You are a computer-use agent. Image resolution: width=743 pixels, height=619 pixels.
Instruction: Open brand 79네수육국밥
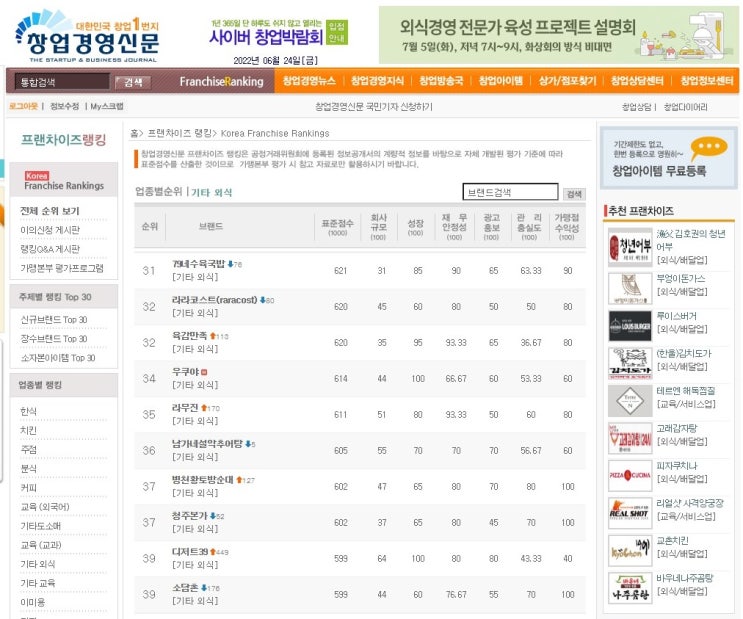[x=198, y=264]
